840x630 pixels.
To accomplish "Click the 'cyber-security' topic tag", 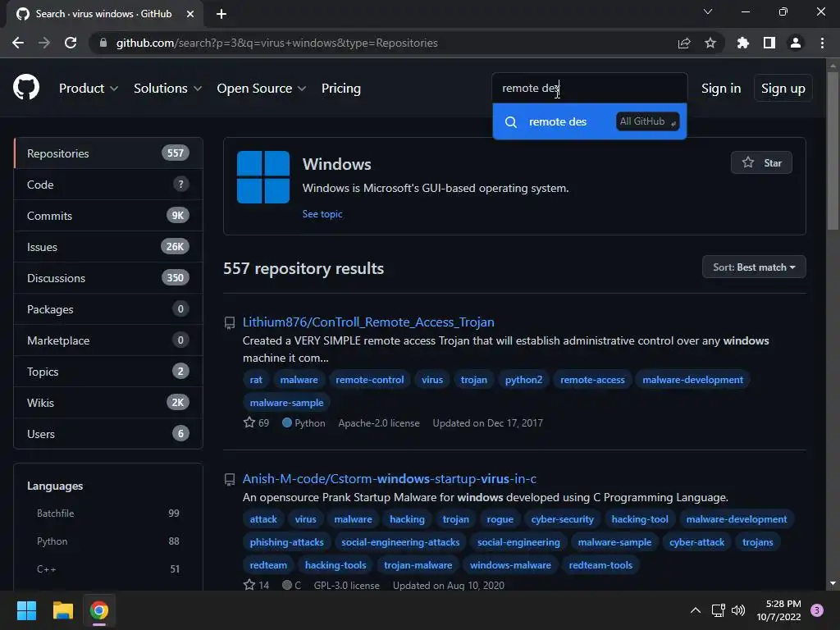I will (563, 519).
